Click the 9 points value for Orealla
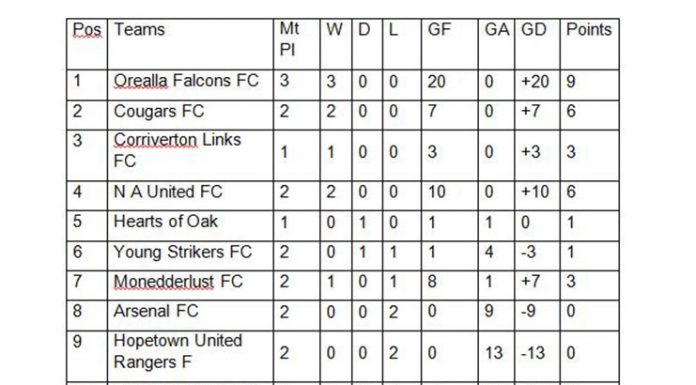This screenshot has height=385, width=696. 571,82
